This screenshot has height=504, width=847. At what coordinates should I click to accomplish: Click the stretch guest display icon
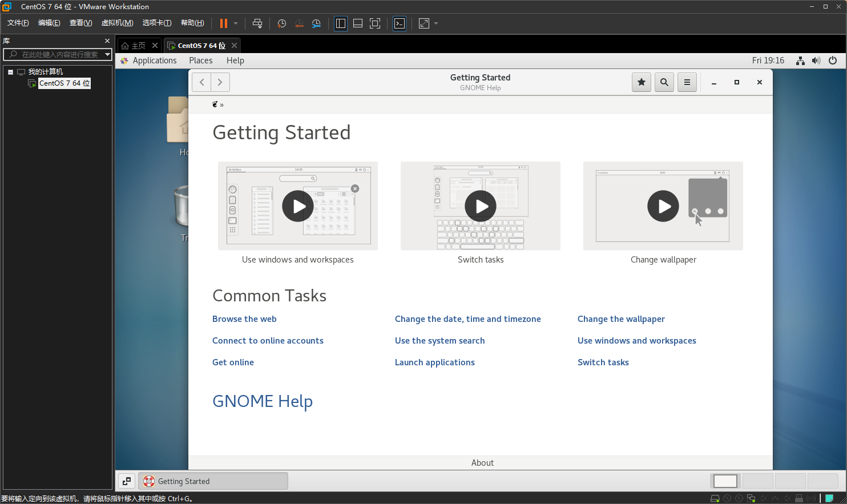424,23
